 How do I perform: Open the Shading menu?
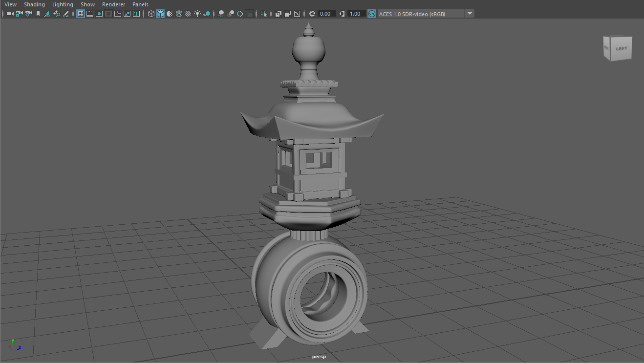click(x=34, y=4)
